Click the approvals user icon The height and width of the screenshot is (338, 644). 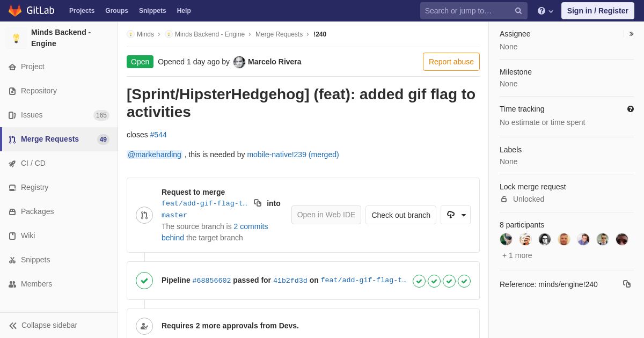tap(144, 326)
